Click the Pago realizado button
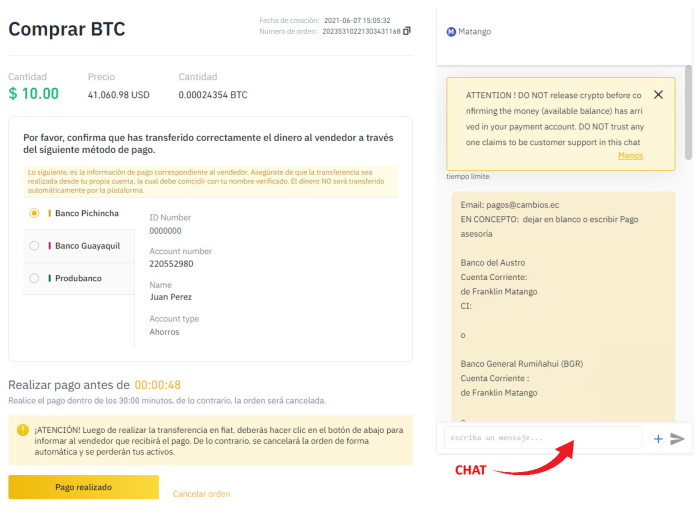 point(83,487)
